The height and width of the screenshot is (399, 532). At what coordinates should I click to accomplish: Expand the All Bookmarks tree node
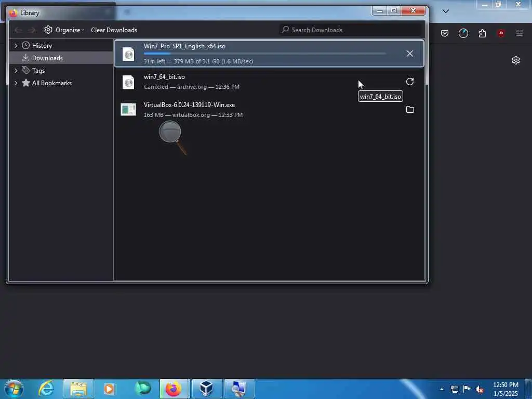pyautogui.click(x=16, y=83)
